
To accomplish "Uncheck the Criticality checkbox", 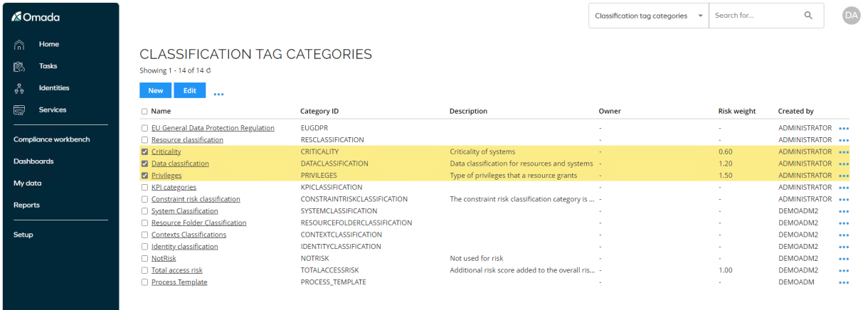I will point(145,151).
